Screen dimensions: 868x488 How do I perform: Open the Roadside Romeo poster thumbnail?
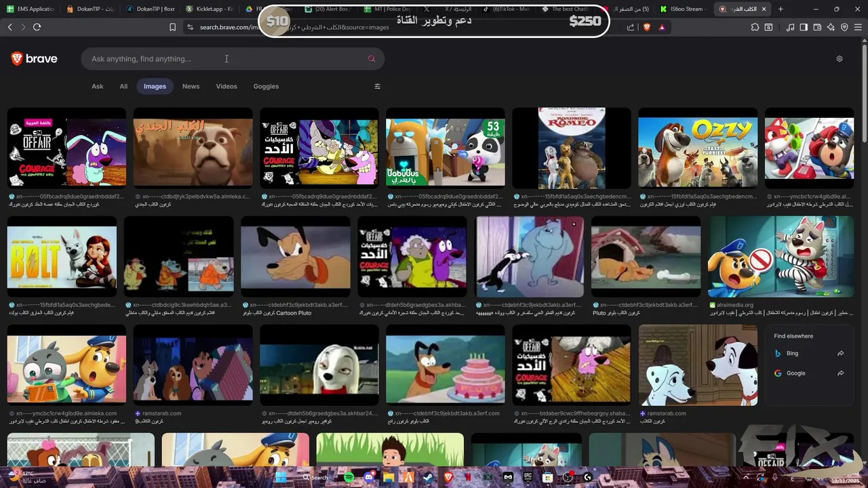coord(572,148)
